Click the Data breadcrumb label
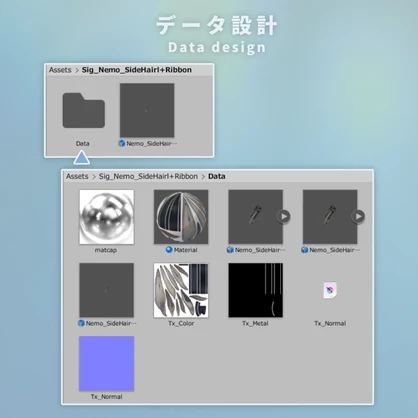Viewport: 418px width, 418px height. click(217, 176)
